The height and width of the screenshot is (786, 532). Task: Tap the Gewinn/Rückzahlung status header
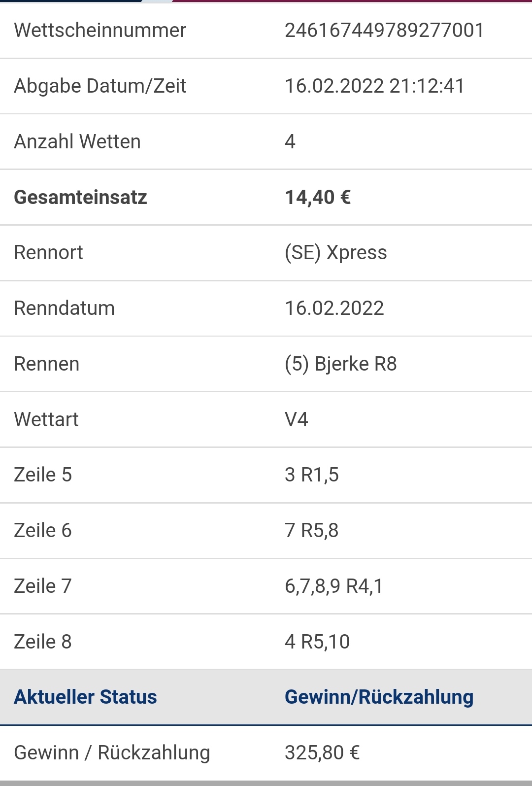click(379, 697)
